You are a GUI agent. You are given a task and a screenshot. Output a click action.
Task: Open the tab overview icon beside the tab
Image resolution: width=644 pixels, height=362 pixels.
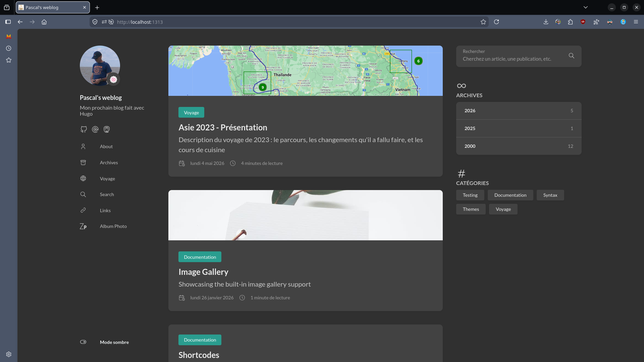(x=7, y=7)
